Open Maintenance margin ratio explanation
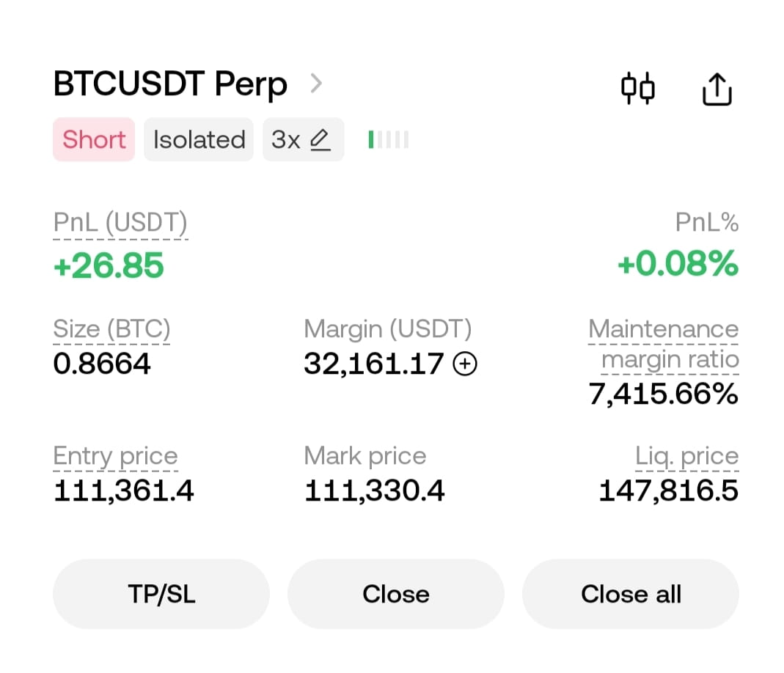 pos(664,345)
